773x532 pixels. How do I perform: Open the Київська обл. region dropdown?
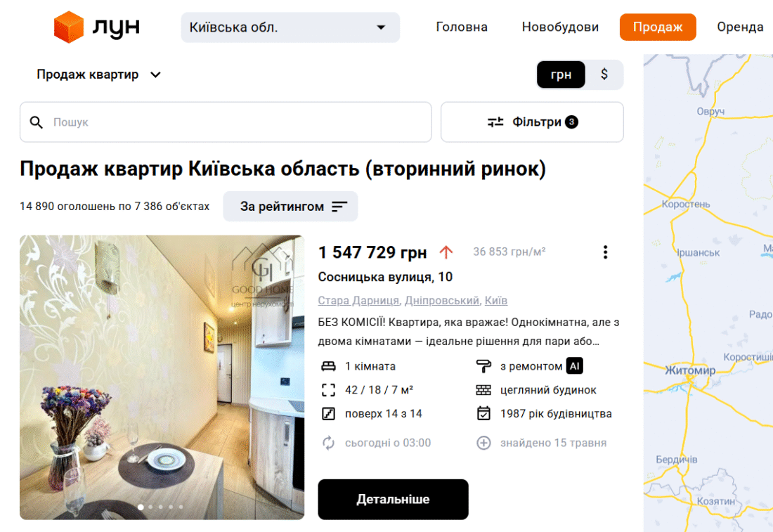(x=290, y=27)
